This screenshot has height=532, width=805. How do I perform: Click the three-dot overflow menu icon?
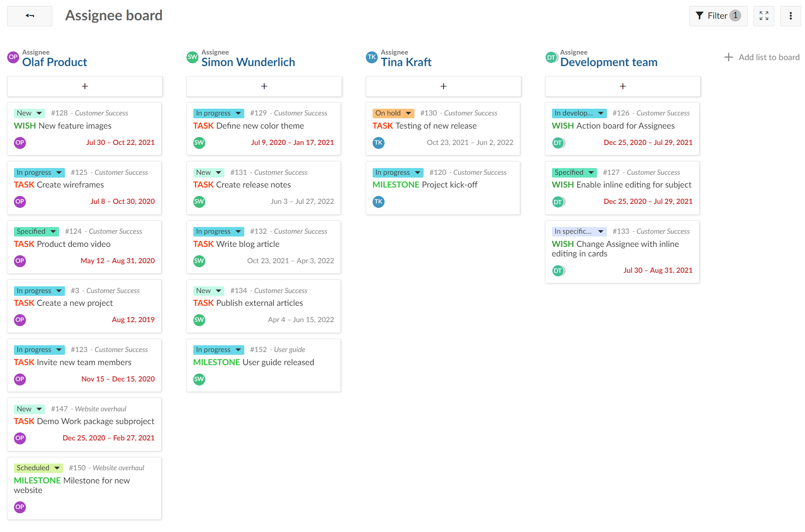(x=791, y=16)
